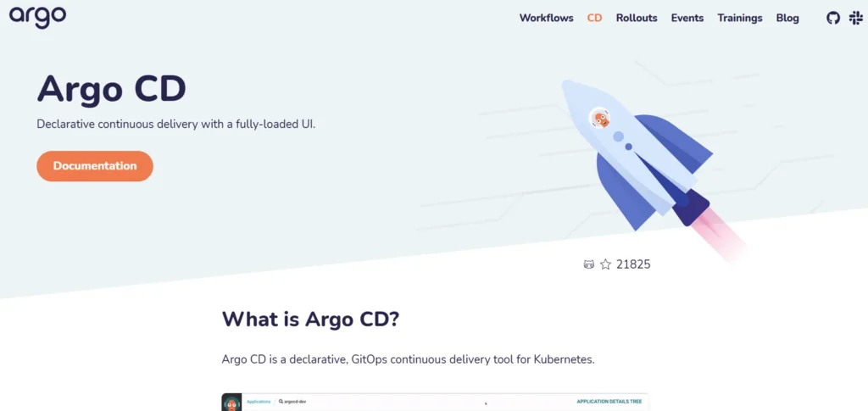Open the Blog nav link
This screenshot has height=411, width=868.
point(787,19)
